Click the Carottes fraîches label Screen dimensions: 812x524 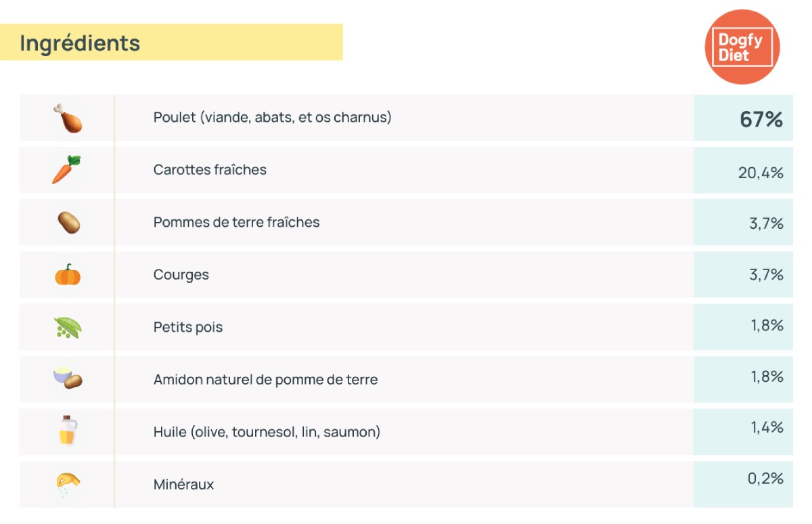(210, 170)
